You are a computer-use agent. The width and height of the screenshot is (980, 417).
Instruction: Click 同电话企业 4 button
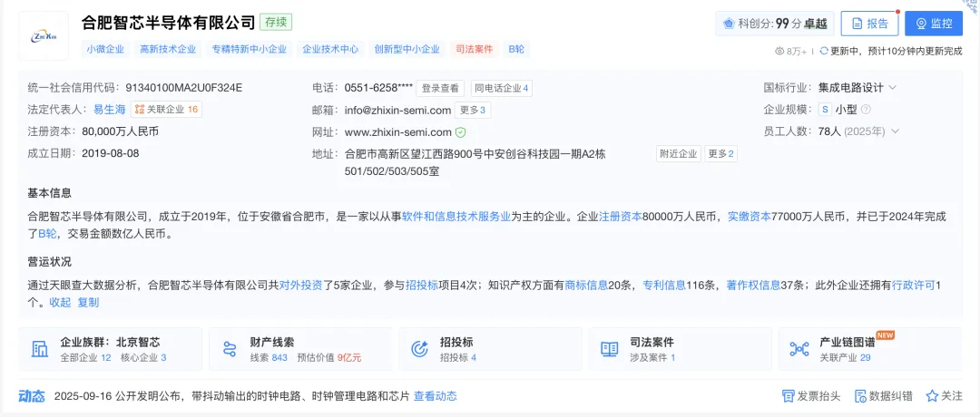pos(501,88)
